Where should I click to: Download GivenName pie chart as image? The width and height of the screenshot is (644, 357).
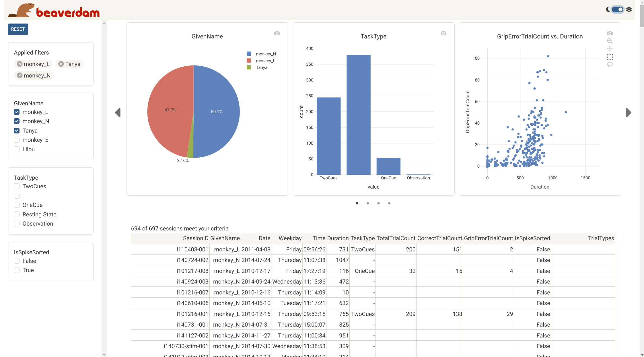coord(277,33)
